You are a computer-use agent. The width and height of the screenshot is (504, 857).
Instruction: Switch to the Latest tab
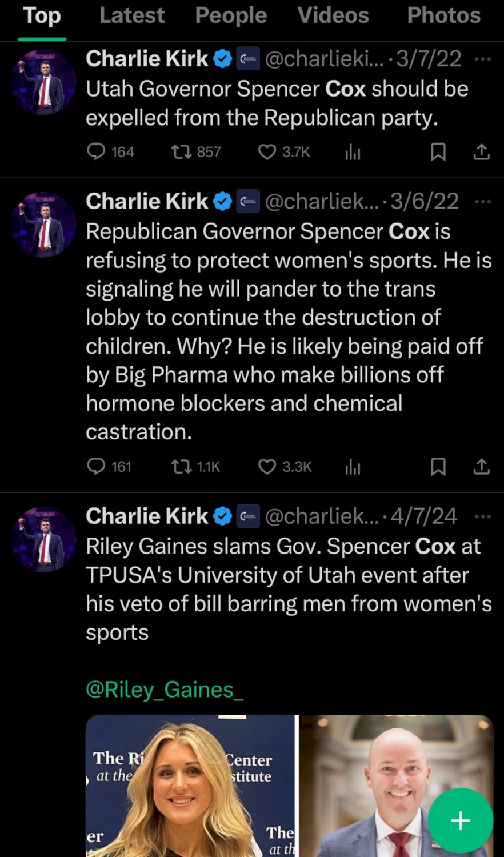132,16
